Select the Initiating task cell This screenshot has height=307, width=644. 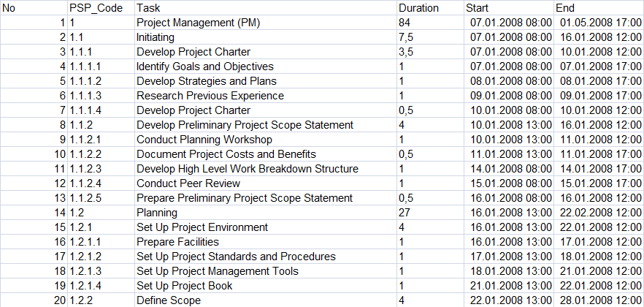[266, 37]
